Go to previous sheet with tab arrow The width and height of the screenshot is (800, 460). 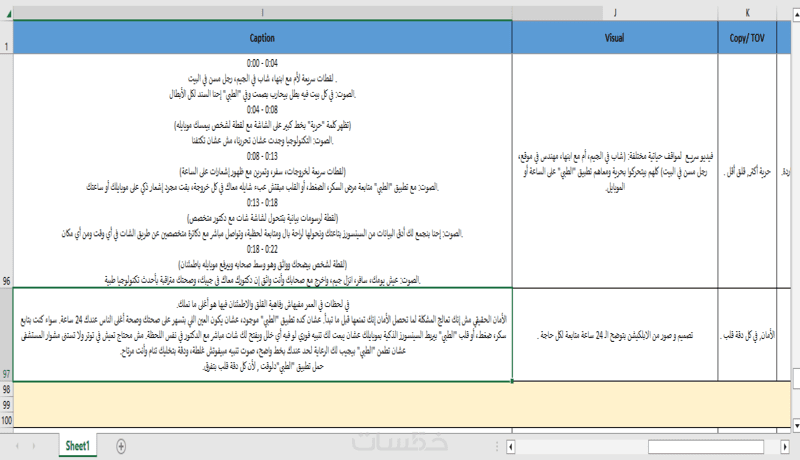click(x=18, y=446)
